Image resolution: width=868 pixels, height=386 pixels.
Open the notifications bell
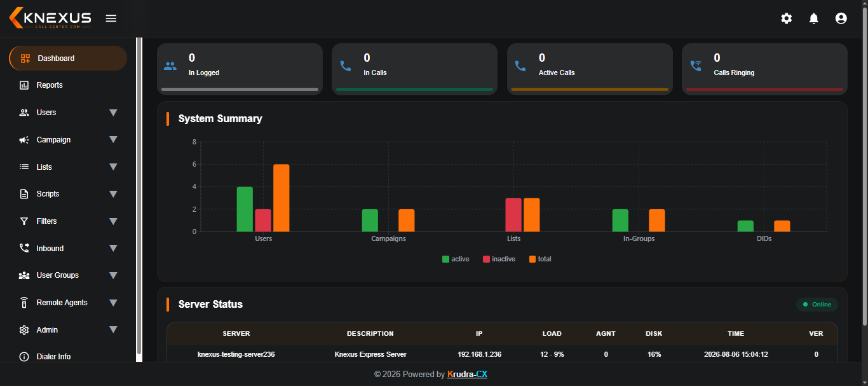[814, 18]
